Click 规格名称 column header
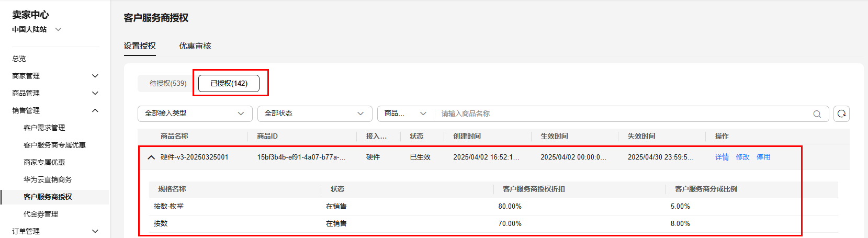 [x=172, y=189]
